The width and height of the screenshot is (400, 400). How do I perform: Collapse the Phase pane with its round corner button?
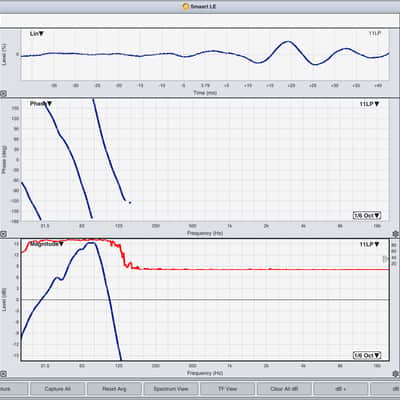coord(3,234)
